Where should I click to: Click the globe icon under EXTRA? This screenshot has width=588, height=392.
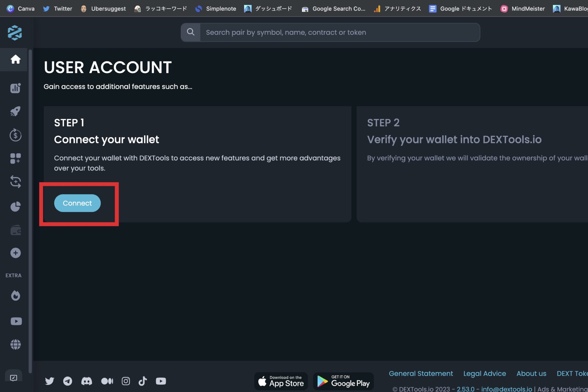[x=15, y=344]
